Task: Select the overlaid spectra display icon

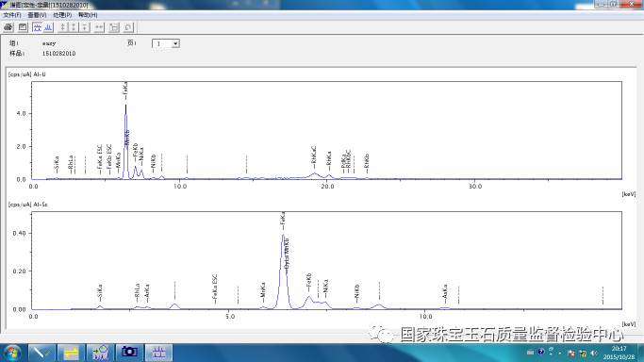Action: pos(38,27)
